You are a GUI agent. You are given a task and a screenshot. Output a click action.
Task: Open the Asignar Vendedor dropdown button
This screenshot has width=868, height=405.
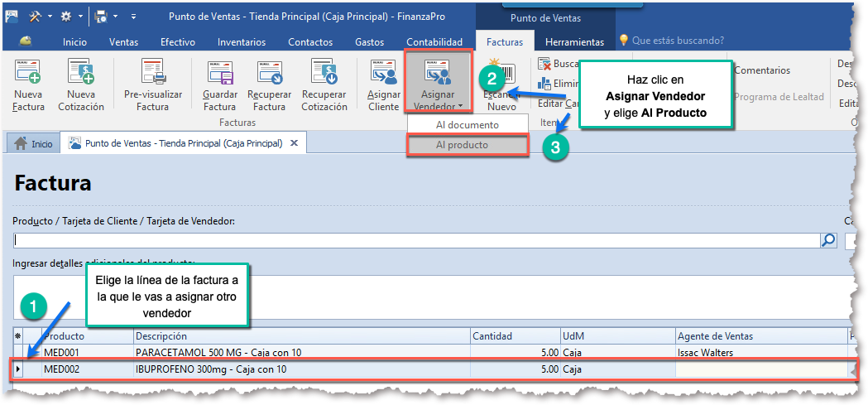pos(439,83)
